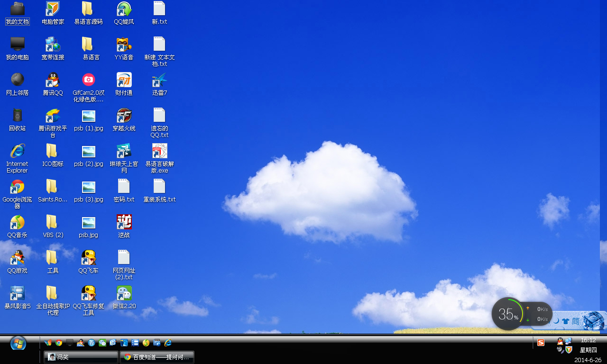Image resolution: width=607 pixels, height=364 pixels.
Task: Select the GifCam2.0 汉化绿色版 icon
Action: pyautogui.click(x=88, y=80)
